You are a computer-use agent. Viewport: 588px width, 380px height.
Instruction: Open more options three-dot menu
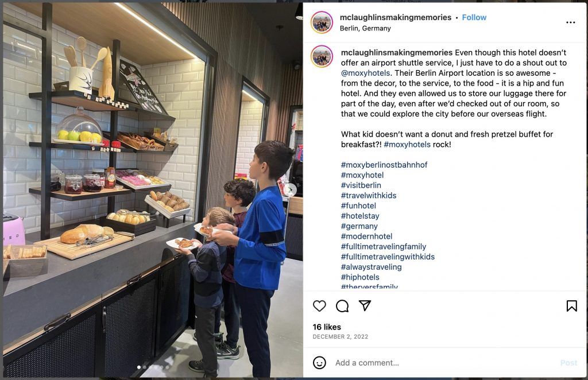570,22
